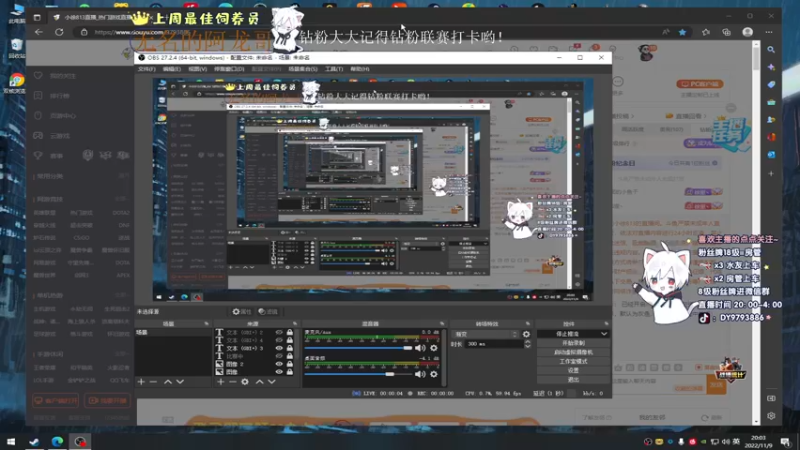Toggle visibility of 文本 (GDI+) 2 source
This screenshot has width=800, height=450.
[279, 332]
